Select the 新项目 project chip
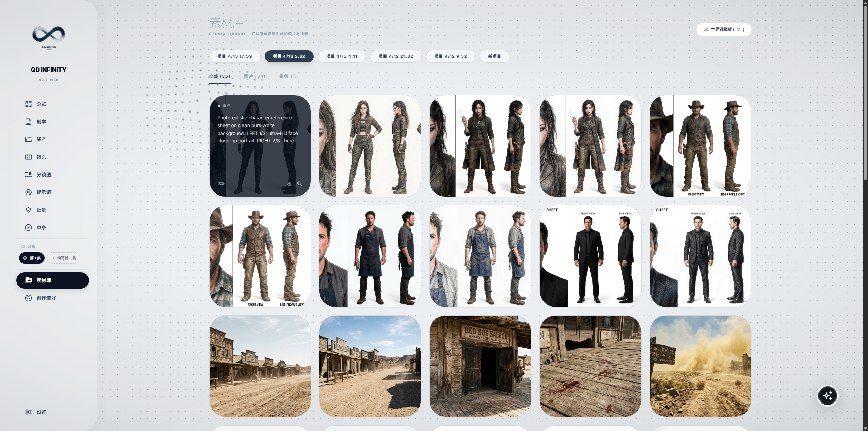 tap(494, 56)
